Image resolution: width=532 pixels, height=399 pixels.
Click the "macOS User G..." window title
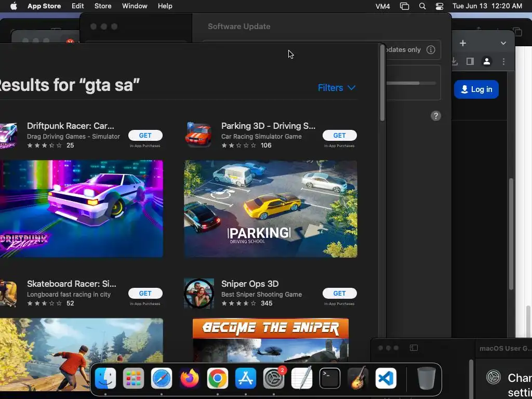click(x=506, y=349)
